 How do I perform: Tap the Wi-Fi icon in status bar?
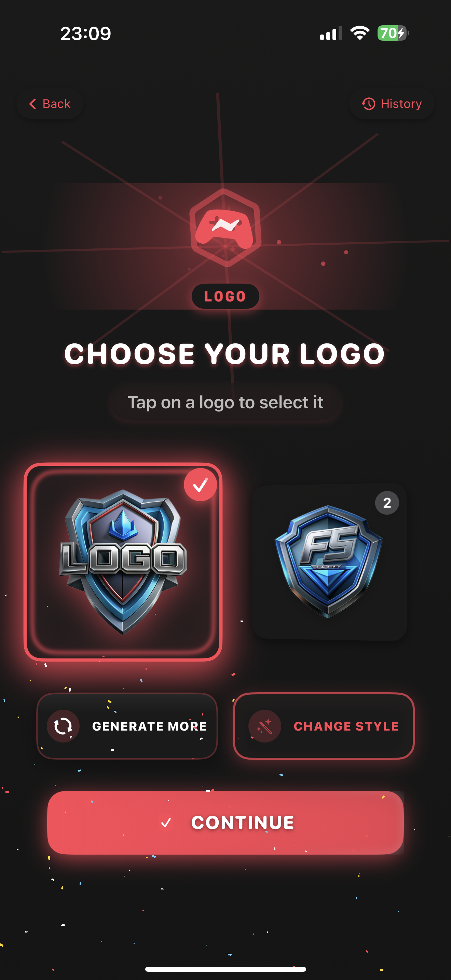360,33
